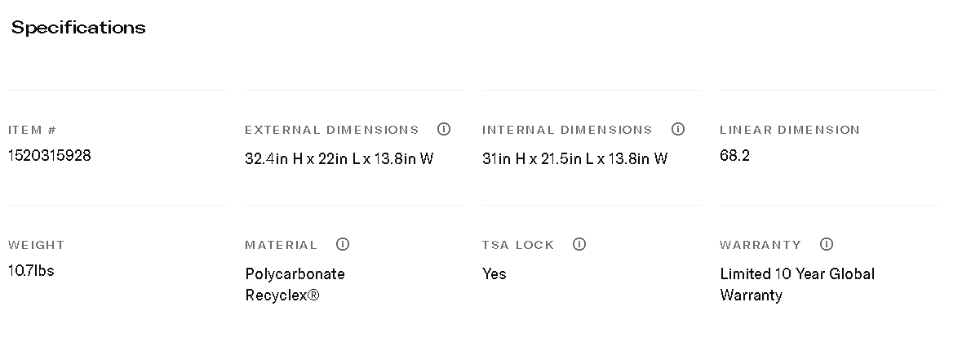The image size is (980, 351).
Task: Click the Limited 10 Year Global Warranty text
Action: [796, 284]
